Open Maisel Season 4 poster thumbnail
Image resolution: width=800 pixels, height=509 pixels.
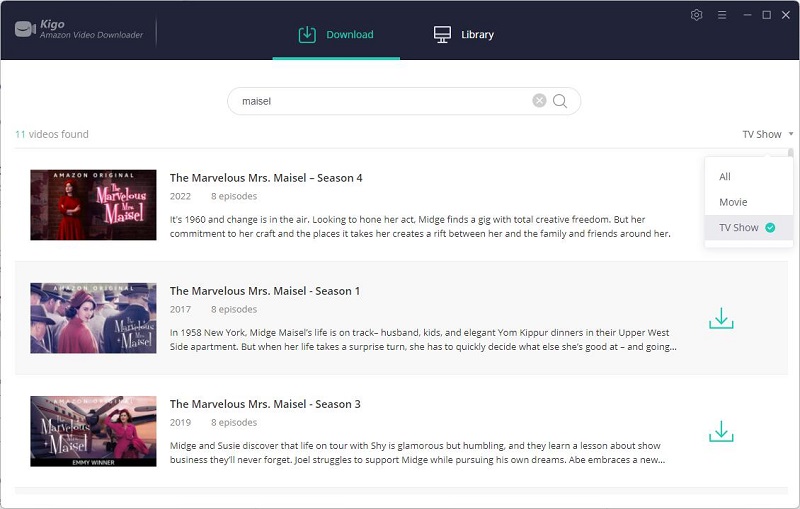[93, 205]
